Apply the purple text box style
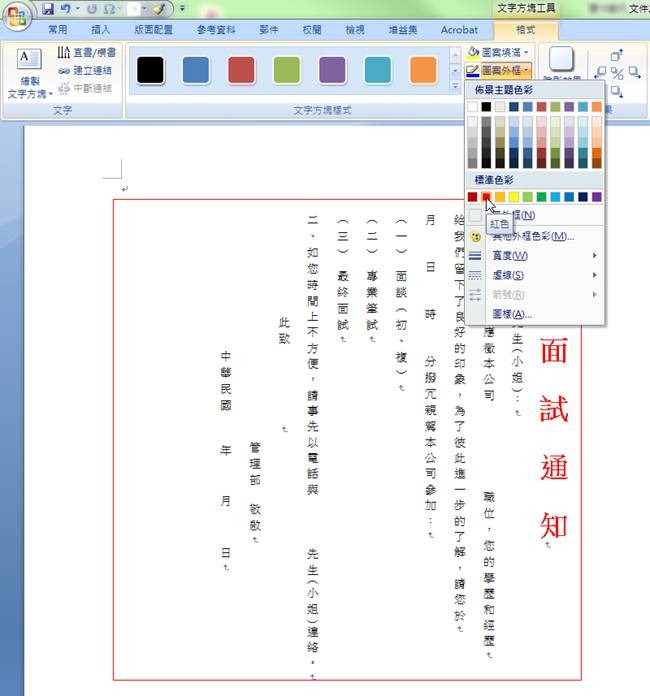 point(332,70)
